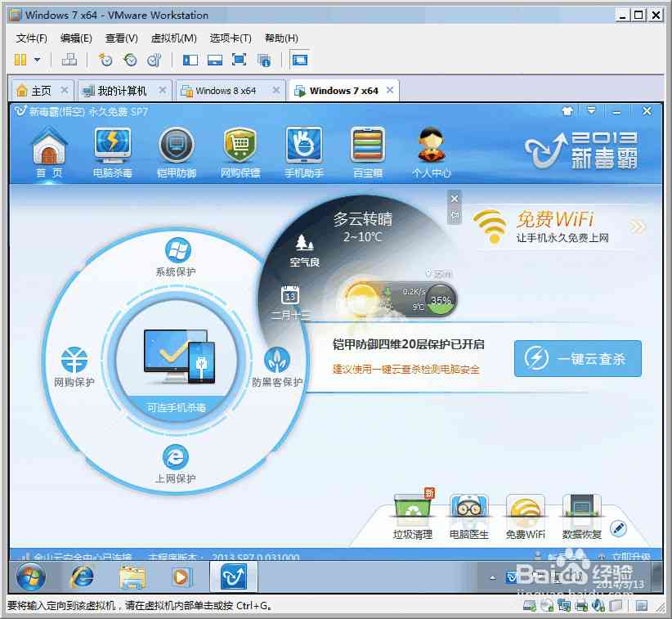
Task: Click 建议使用一键云查杀检测电脑安全 link
Action: (x=405, y=369)
